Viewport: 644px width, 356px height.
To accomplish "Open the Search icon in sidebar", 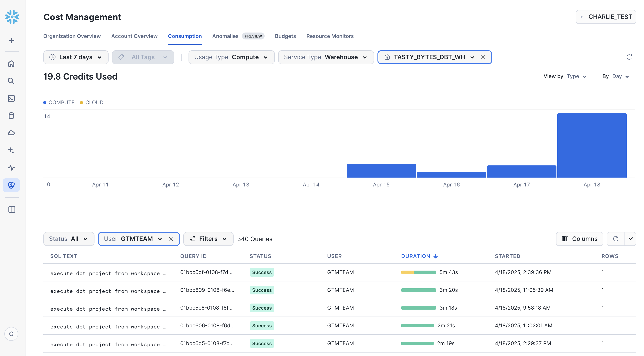I will click(x=11, y=81).
